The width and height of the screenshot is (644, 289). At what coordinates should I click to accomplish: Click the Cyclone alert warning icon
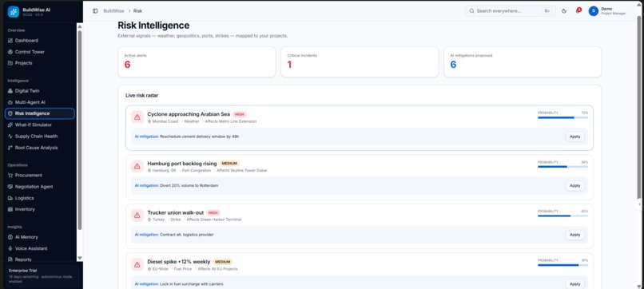[137, 117]
